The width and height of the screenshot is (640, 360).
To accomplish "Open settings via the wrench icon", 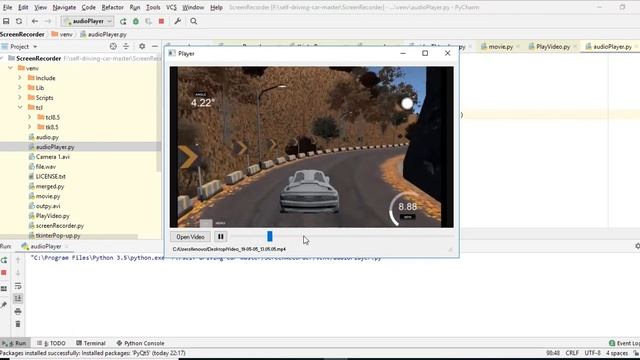I will click(x=178, y=21).
